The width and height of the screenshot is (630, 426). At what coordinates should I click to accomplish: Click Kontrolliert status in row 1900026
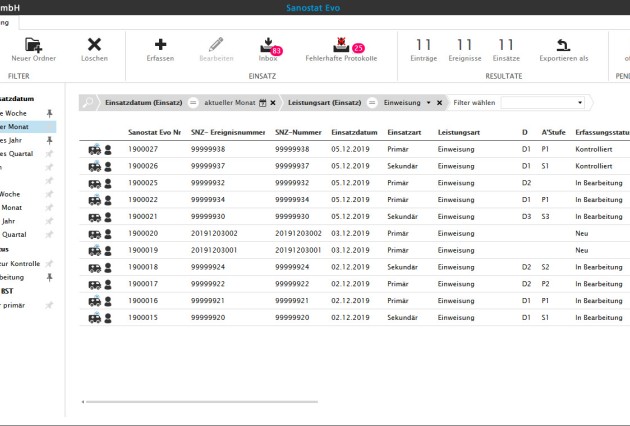(x=593, y=166)
